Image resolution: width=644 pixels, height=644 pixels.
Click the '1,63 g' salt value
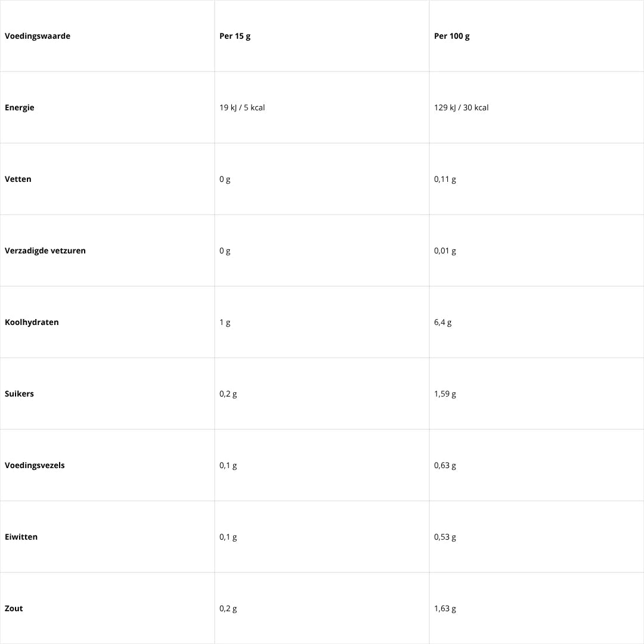coord(445,608)
